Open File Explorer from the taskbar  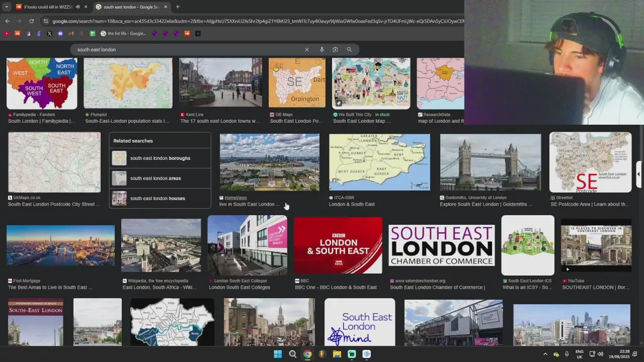point(337,354)
